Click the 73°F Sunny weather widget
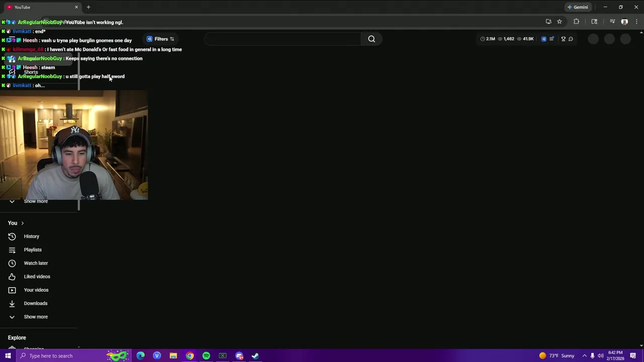 coord(557,356)
